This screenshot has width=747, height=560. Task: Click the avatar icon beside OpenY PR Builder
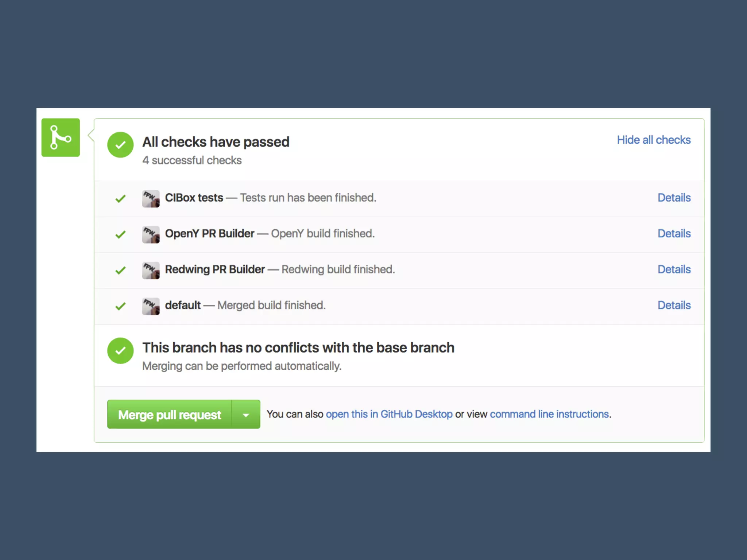[x=151, y=234]
